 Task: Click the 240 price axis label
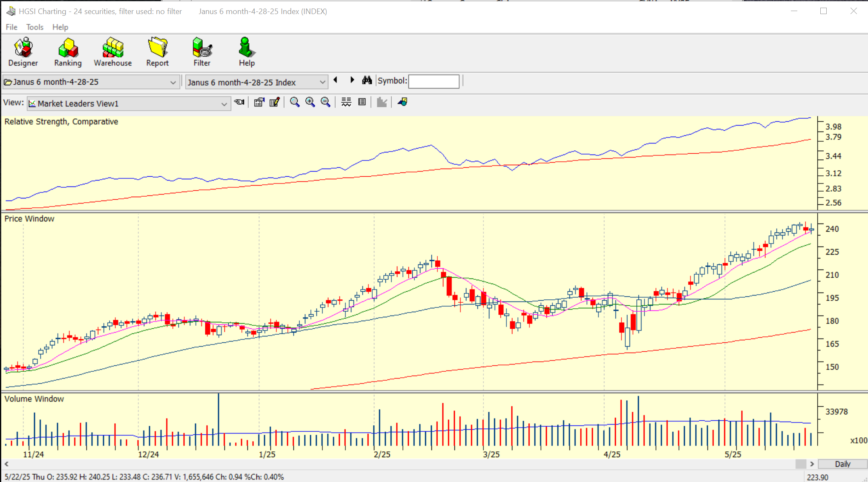(x=832, y=229)
